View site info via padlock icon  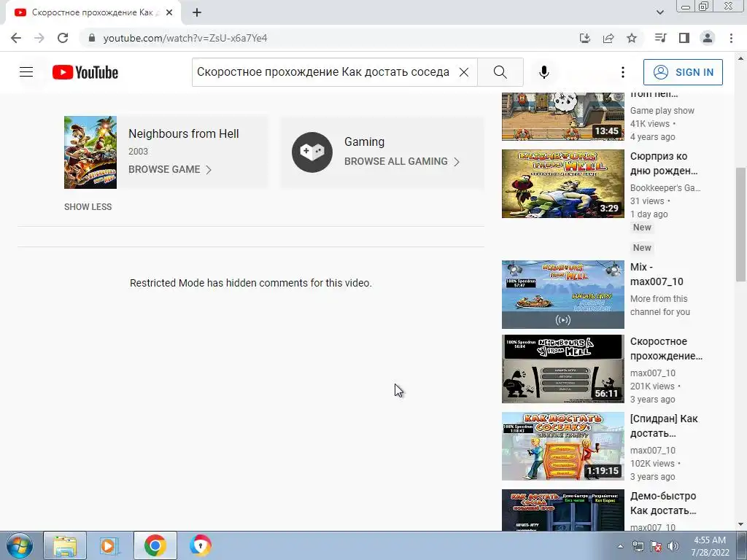point(92,38)
